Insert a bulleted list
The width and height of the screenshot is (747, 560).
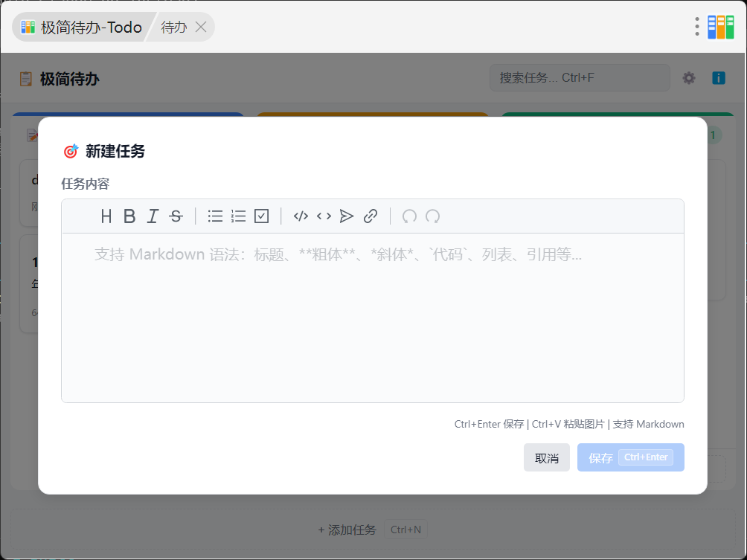coord(215,216)
